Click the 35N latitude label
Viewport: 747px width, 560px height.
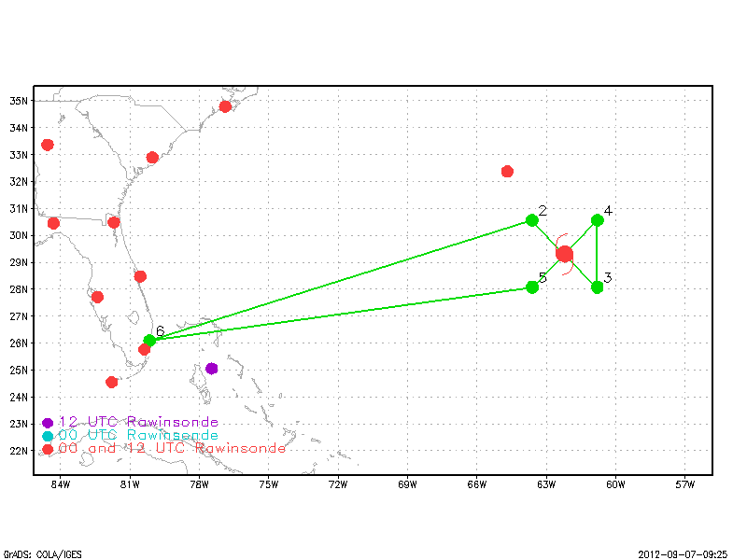click(x=19, y=101)
